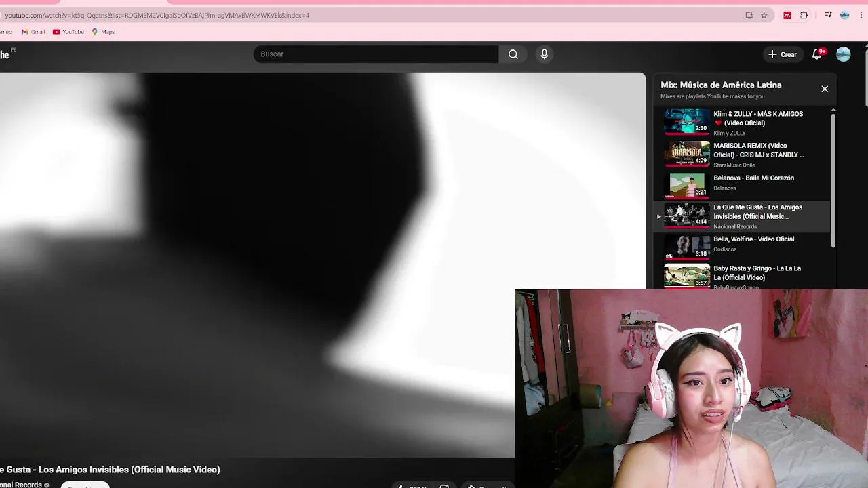Open the notifications bell showing 9+
Image resolution: width=868 pixels, height=488 pixels.
click(x=817, y=54)
